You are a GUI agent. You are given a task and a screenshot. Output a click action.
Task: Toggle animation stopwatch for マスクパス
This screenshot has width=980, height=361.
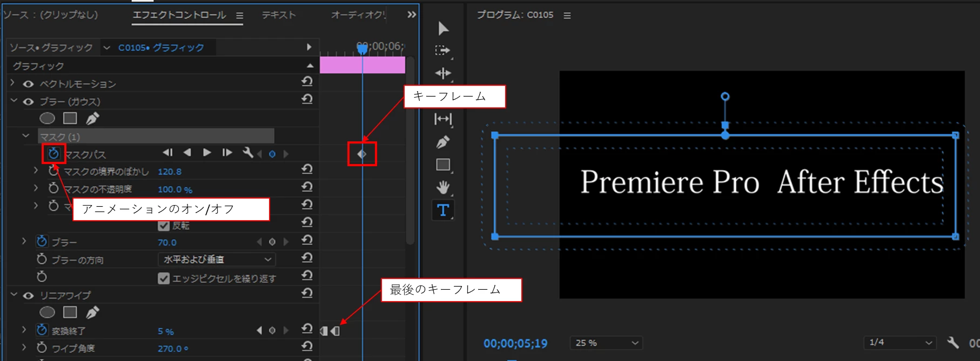[53, 154]
